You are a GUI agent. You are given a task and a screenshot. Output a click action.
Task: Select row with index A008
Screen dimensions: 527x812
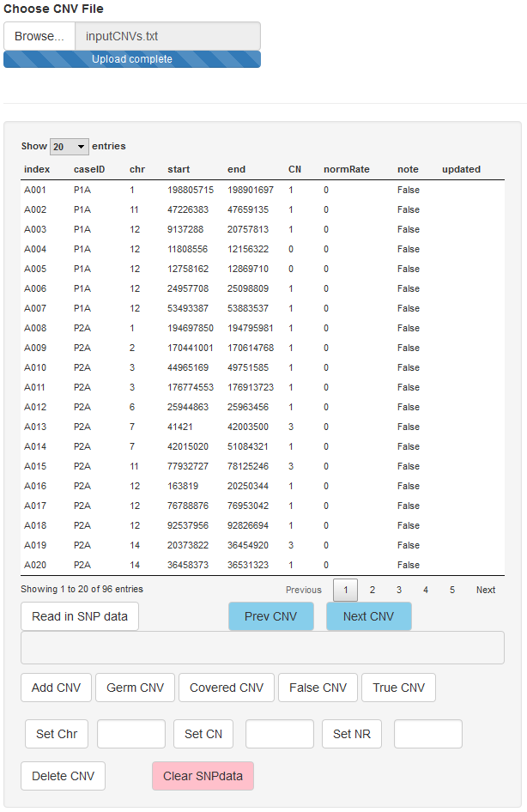[263, 328]
